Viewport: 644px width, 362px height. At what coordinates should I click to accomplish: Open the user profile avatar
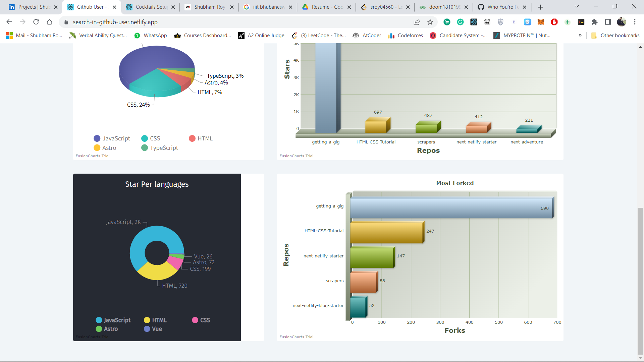(621, 22)
